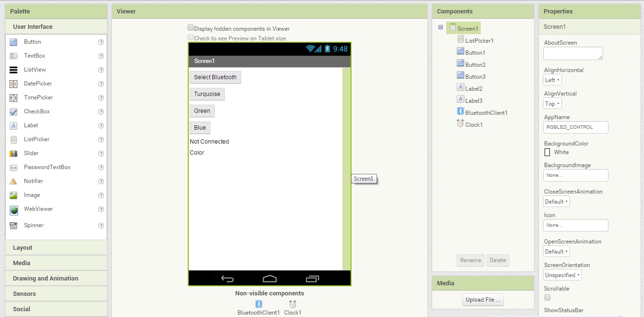Viewport: 644px width, 317px height.
Task: Click the Upload File button
Action: click(483, 300)
